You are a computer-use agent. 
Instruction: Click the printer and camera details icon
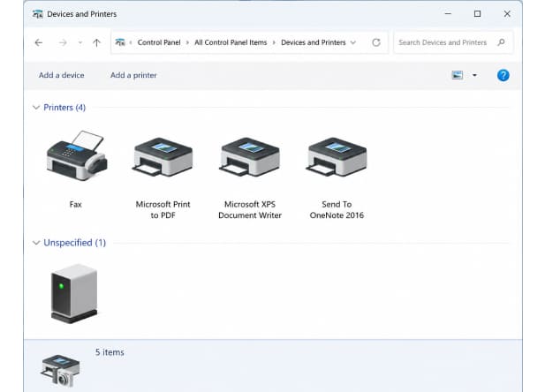point(61,371)
